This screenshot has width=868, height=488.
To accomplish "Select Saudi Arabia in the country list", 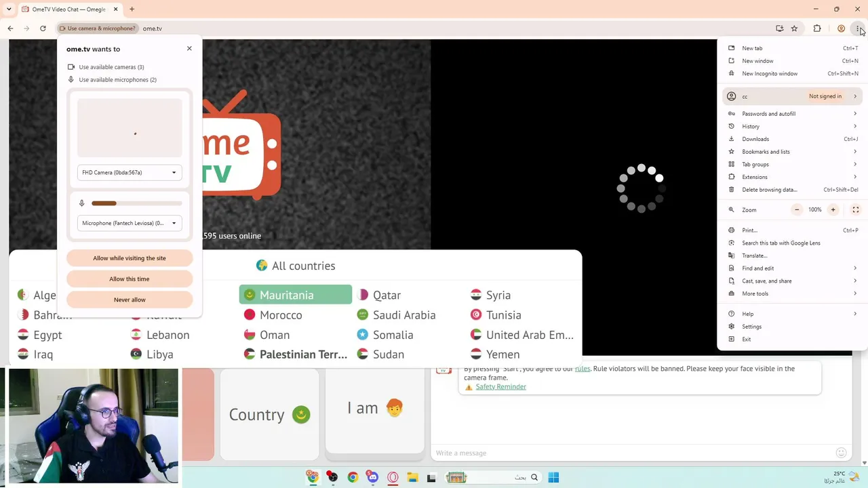I will (397, 315).
